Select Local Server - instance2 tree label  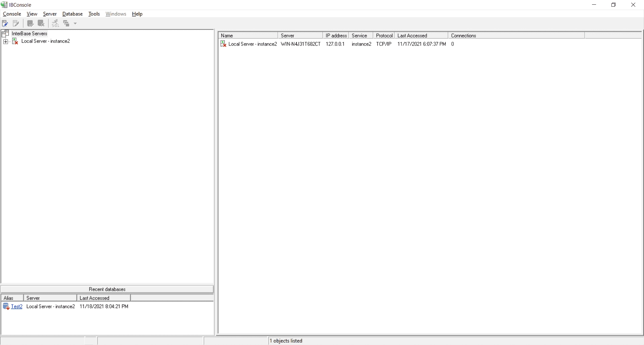[x=46, y=41]
